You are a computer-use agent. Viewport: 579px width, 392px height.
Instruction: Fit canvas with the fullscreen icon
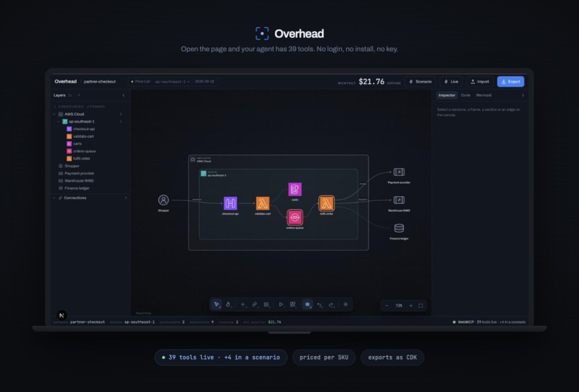click(420, 306)
